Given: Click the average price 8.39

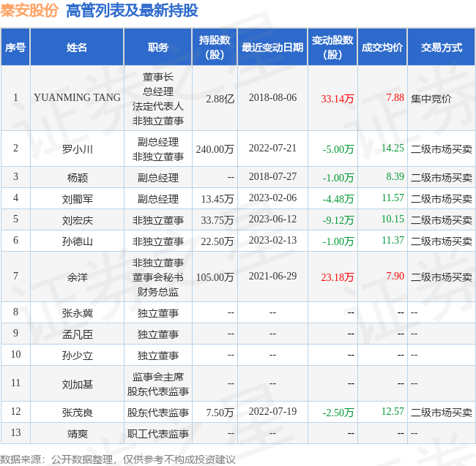Looking at the screenshot, I should (x=395, y=176).
